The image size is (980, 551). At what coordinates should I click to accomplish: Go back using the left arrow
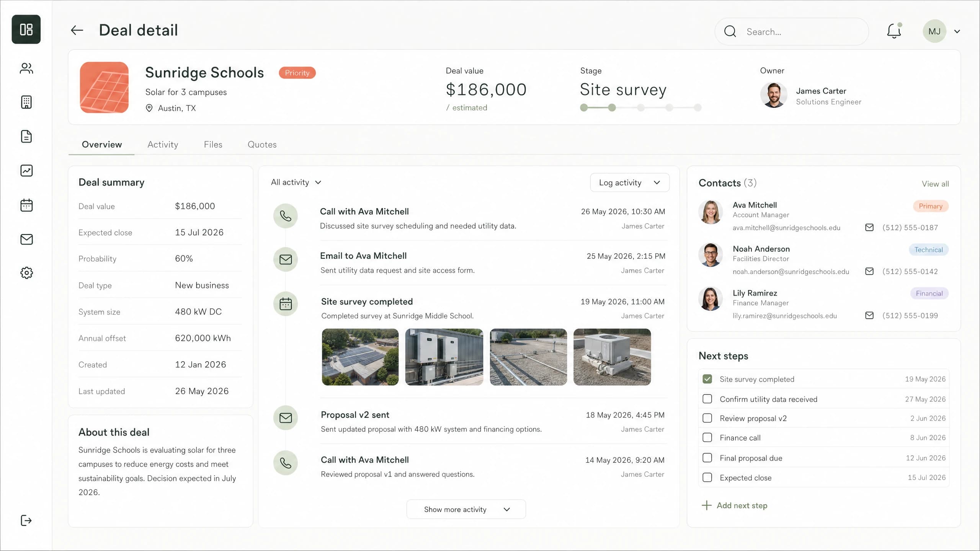(77, 30)
